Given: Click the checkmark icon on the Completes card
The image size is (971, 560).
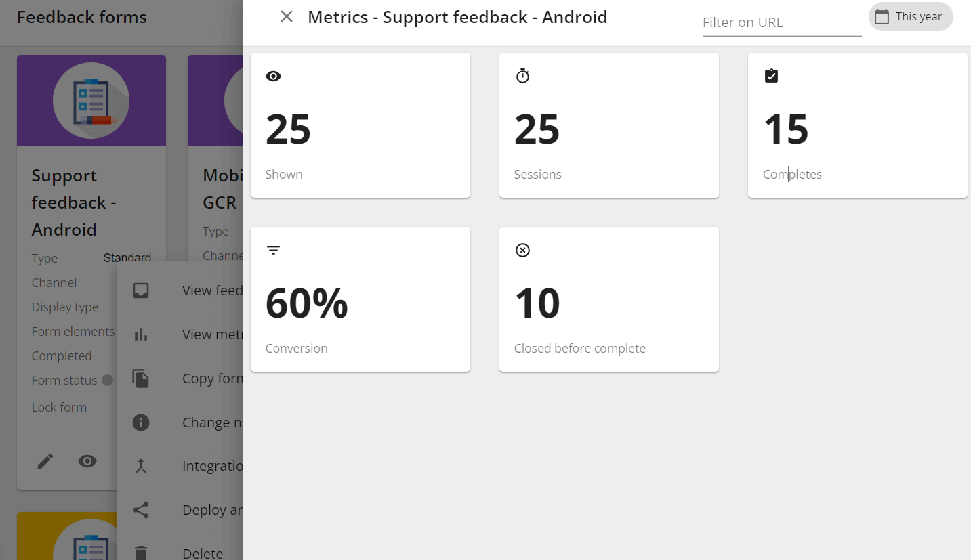Looking at the screenshot, I should click(771, 76).
